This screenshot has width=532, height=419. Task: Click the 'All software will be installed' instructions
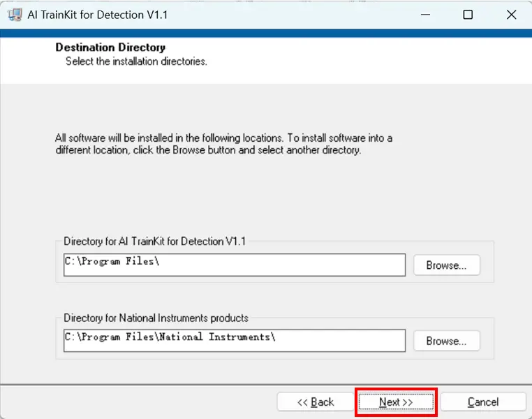coord(223,144)
